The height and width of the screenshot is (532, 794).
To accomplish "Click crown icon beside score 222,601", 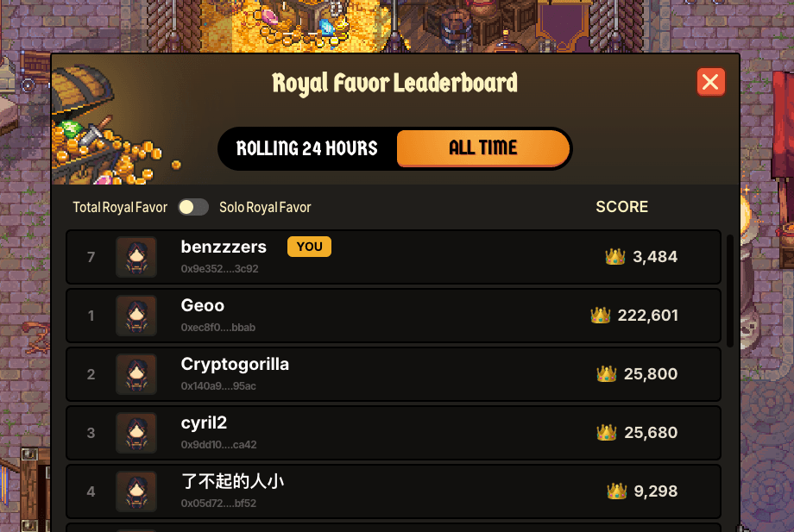I will pos(601,315).
